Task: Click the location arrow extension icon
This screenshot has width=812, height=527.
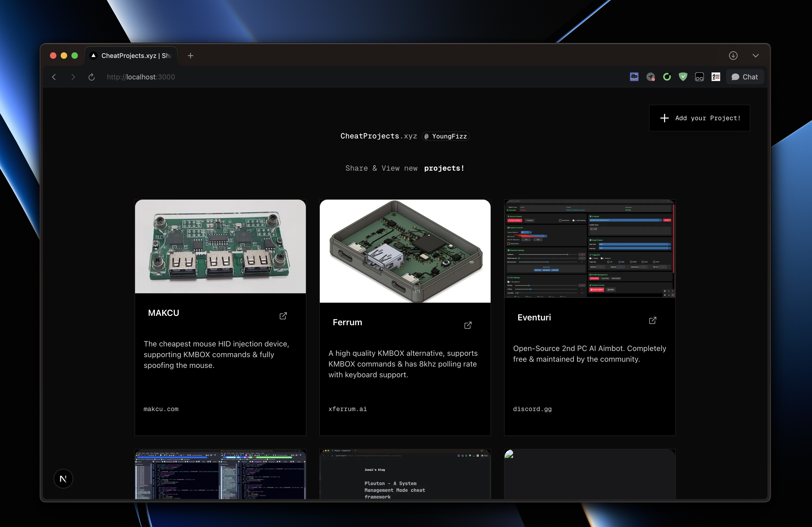Action: click(x=650, y=77)
